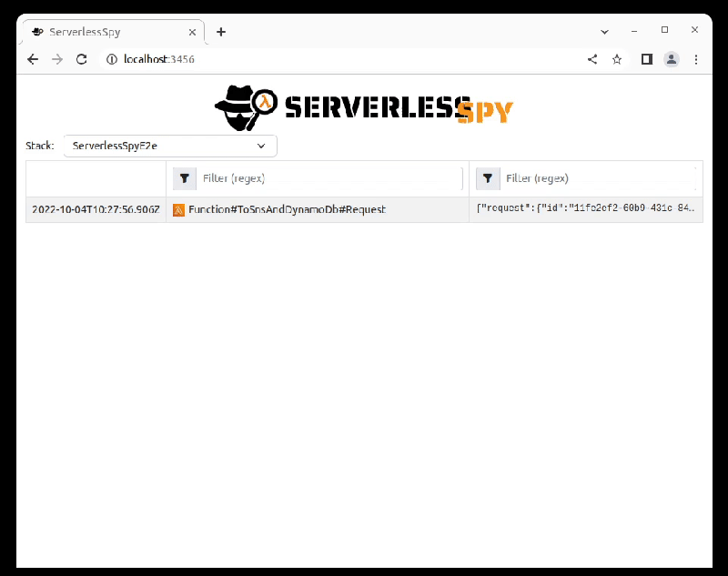728x576 pixels.
Task: Click the page reload icon
Action: point(81,58)
